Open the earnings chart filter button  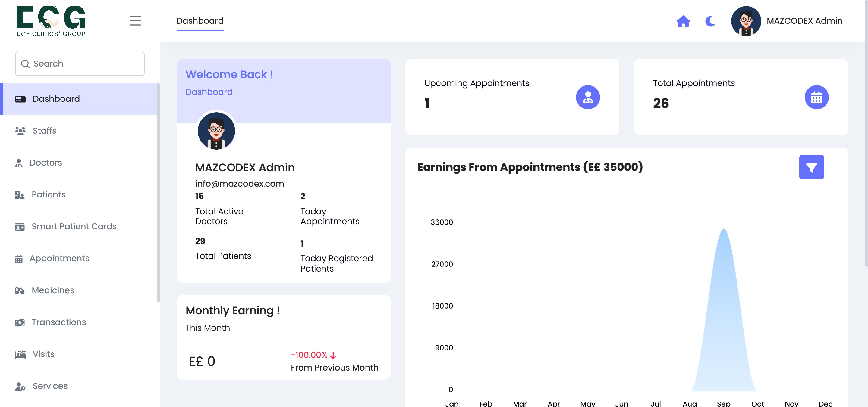pyautogui.click(x=811, y=167)
